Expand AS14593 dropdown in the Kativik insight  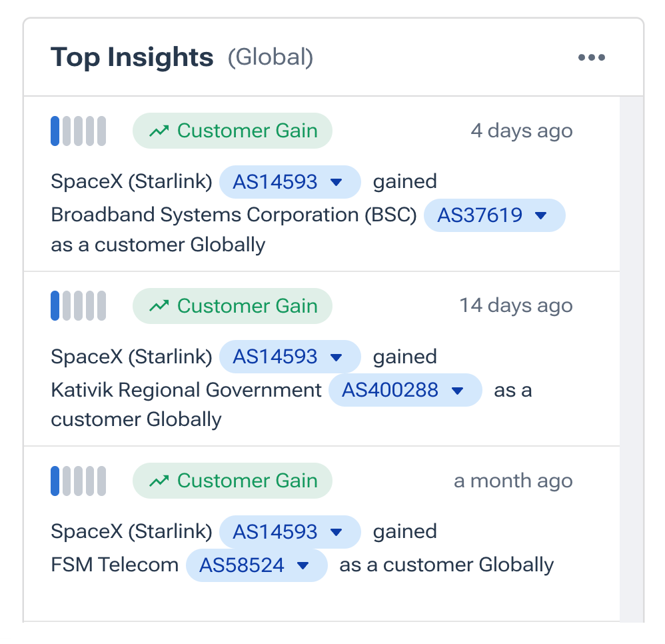pyautogui.click(x=336, y=357)
